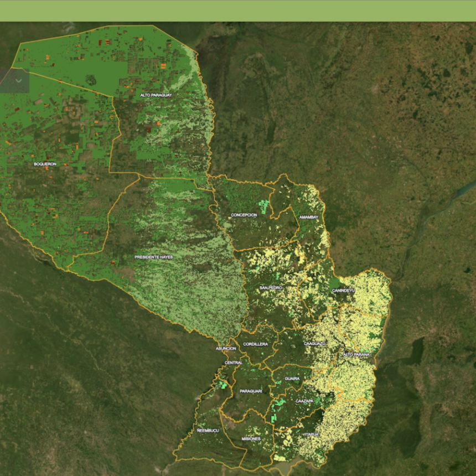Click the PRESIDENTE HAYES map label
The height and width of the screenshot is (476, 476).
tap(153, 257)
